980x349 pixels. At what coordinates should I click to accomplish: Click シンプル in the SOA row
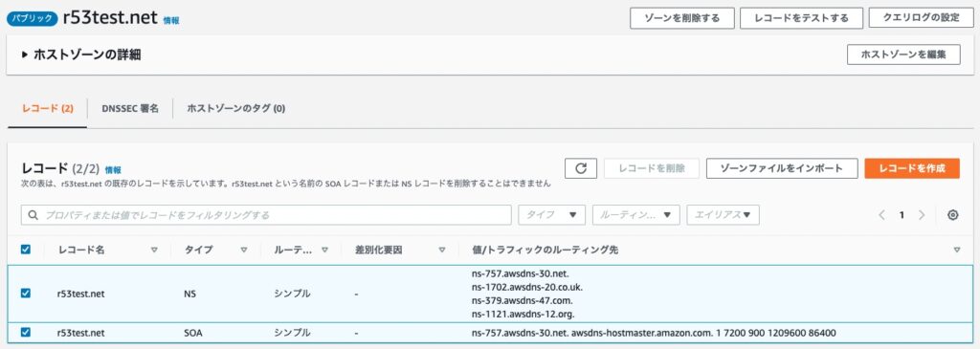pos(292,333)
